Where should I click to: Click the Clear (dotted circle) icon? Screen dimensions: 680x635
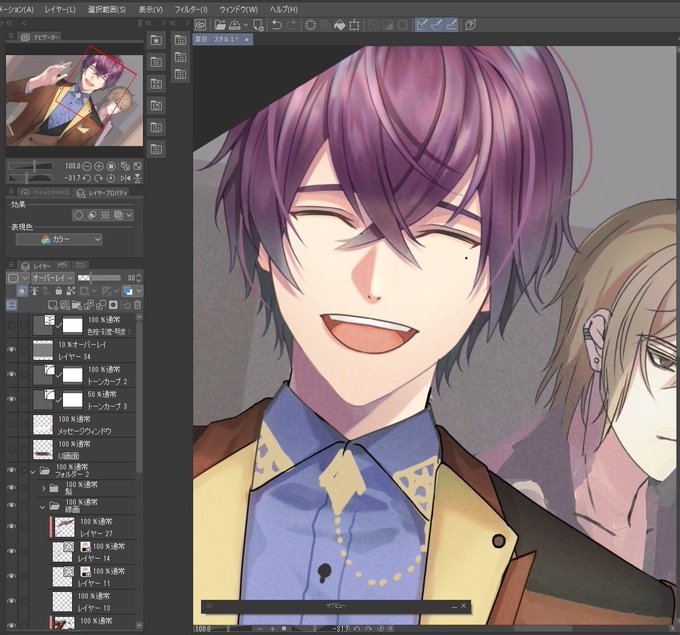(x=311, y=25)
